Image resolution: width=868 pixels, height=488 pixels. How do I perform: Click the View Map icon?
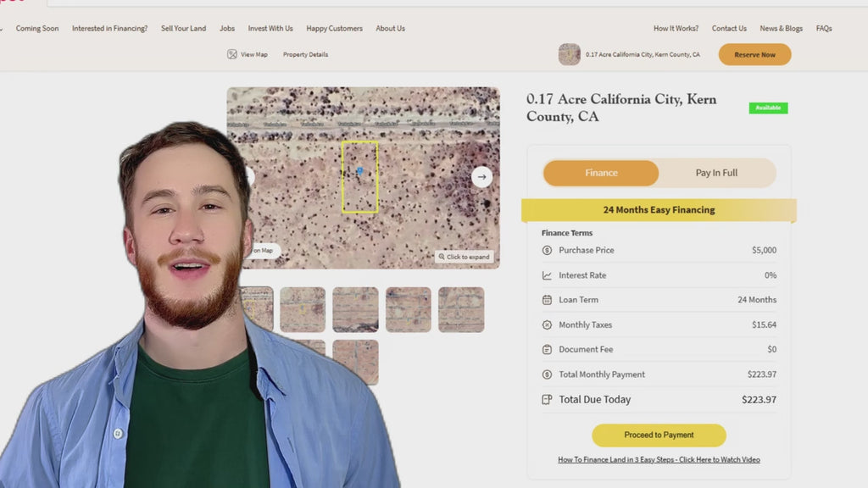coord(231,54)
